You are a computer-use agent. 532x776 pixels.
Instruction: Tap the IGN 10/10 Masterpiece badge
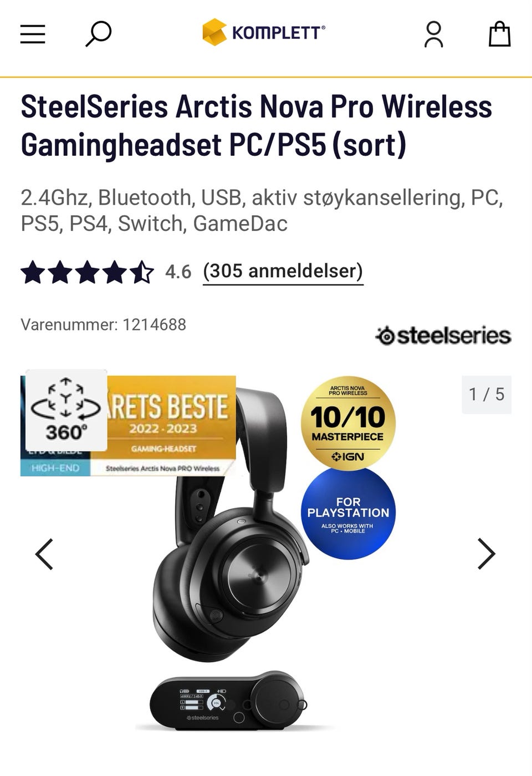click(348, 423)
